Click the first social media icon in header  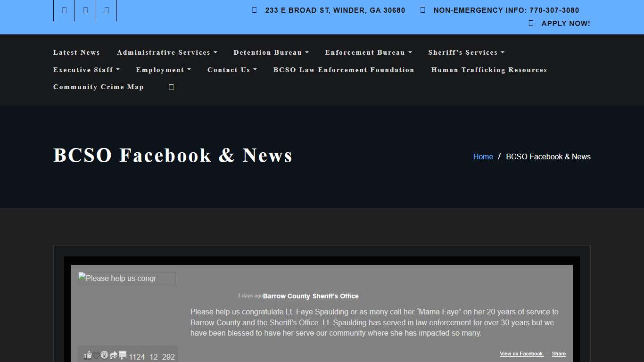point(64,10)
